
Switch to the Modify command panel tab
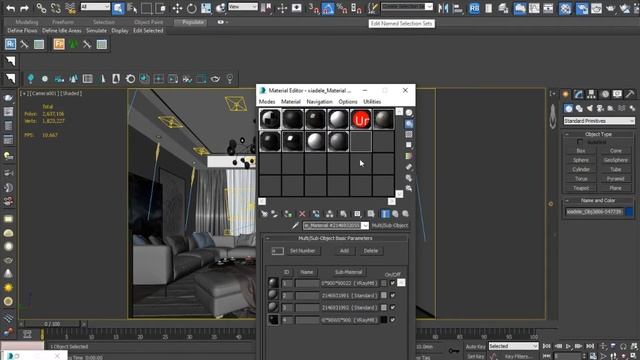point(578,94)
